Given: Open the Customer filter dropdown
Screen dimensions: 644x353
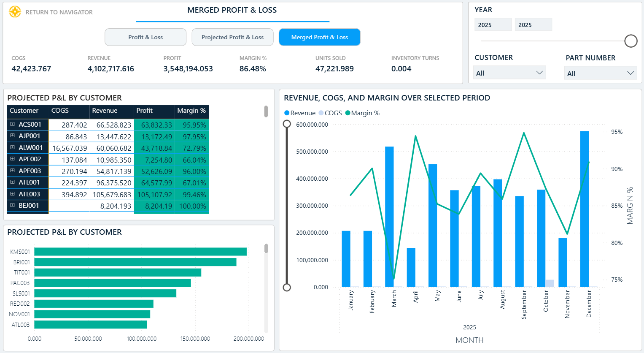Looking at the screenshot, I should point(509,73).
